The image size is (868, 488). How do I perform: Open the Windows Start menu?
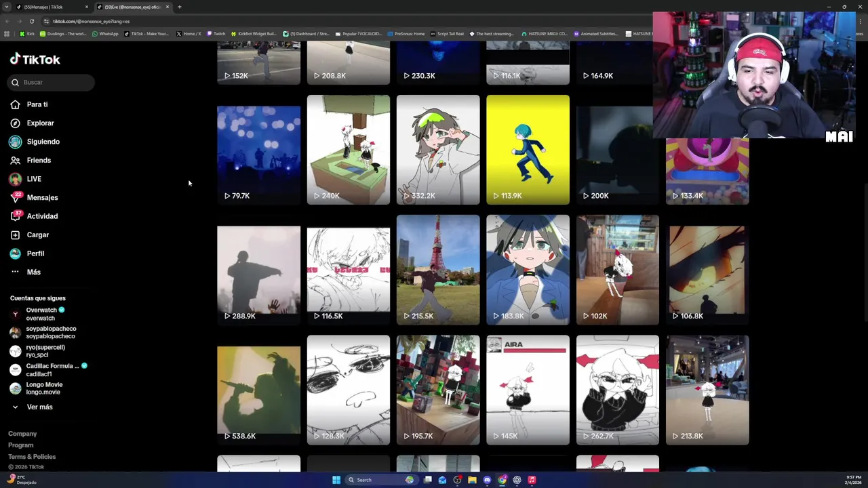336,480
